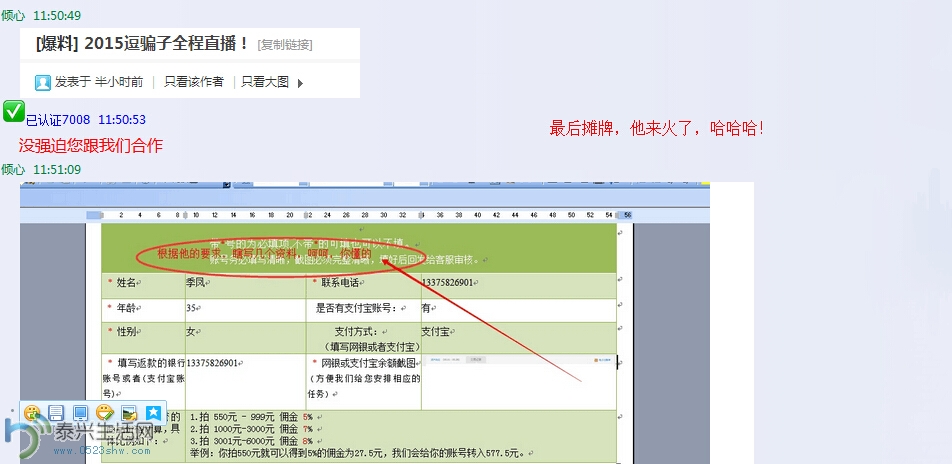This screenshot has width=952, height=464.
Task: Open the post titled "2015逗骗子全程直播"
Action: [x=141, y=44]
